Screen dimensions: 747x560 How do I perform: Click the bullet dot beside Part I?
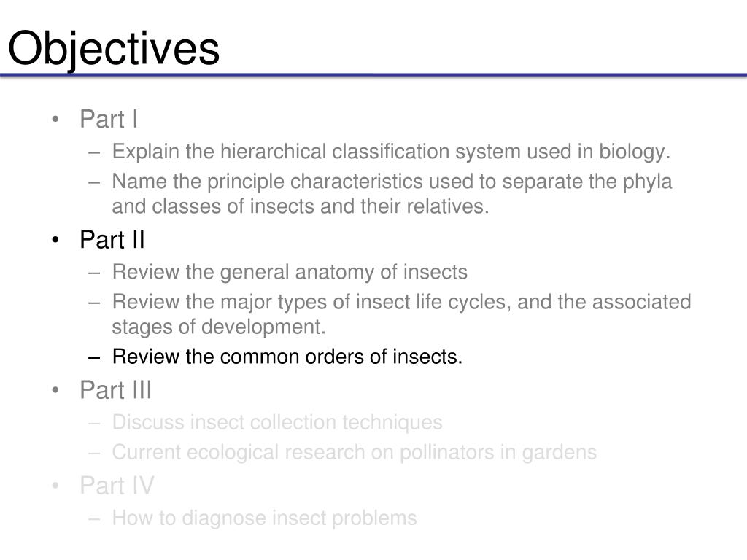[55, 119]
